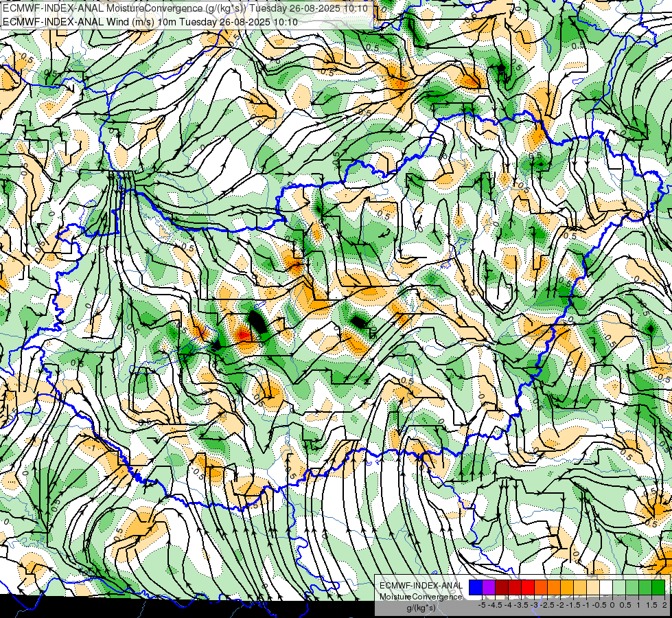Click the Wind (m/s) 10m title line
This screenshot has height=618, width=672.
[150, 22]
